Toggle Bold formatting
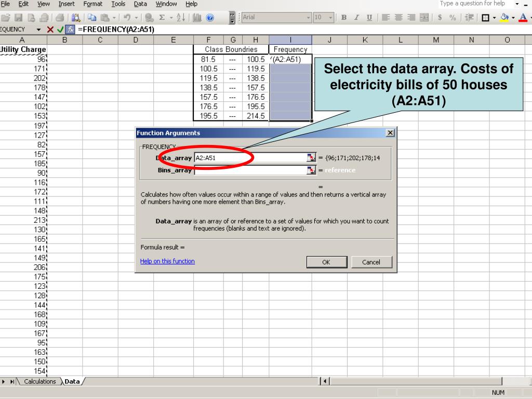Screen dimensions: 532x399 pyautogui.click(x=344, y=18)
